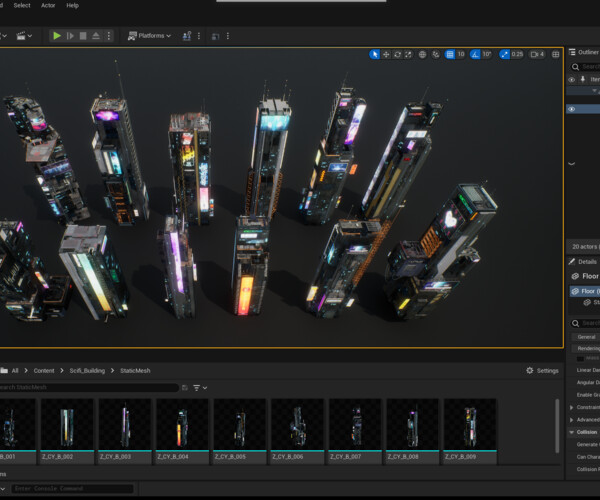Activate the select mode cursor tool
The height and width of the screenshot is (500, 600).
point(375,54)
